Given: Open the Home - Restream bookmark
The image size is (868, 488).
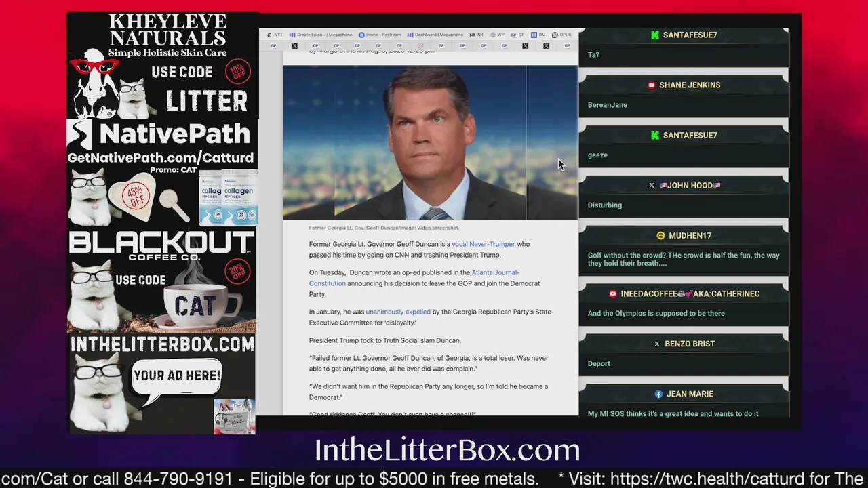Looking at the screenshot, I should tap(379, 35).
